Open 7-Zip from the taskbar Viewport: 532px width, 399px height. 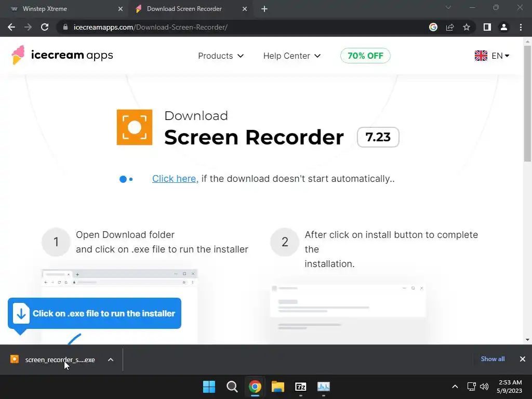pyautogui.click(x=301, y=387)
